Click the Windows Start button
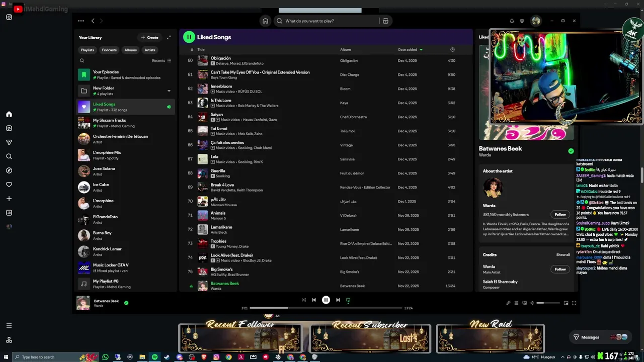 [x=6, y=357]
